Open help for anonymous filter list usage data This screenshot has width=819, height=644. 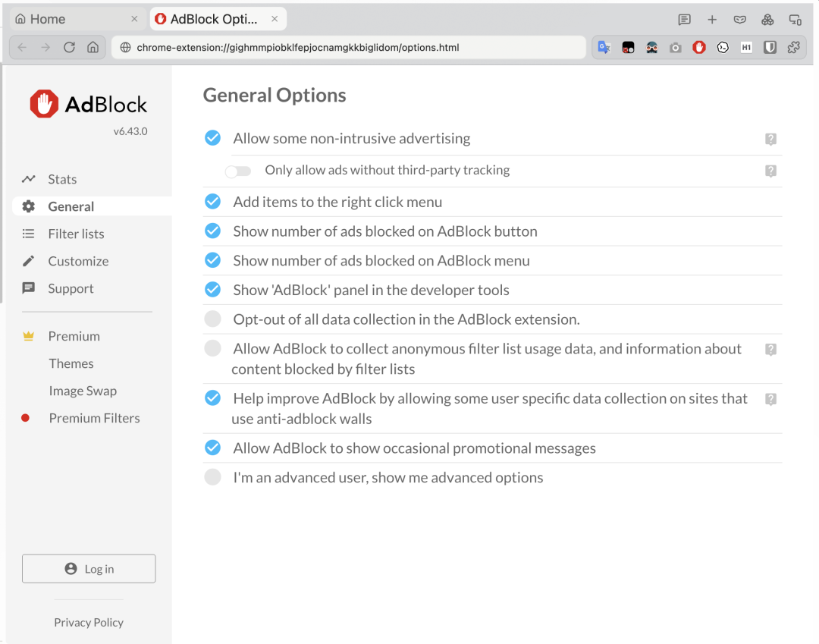tap(770, 350)
